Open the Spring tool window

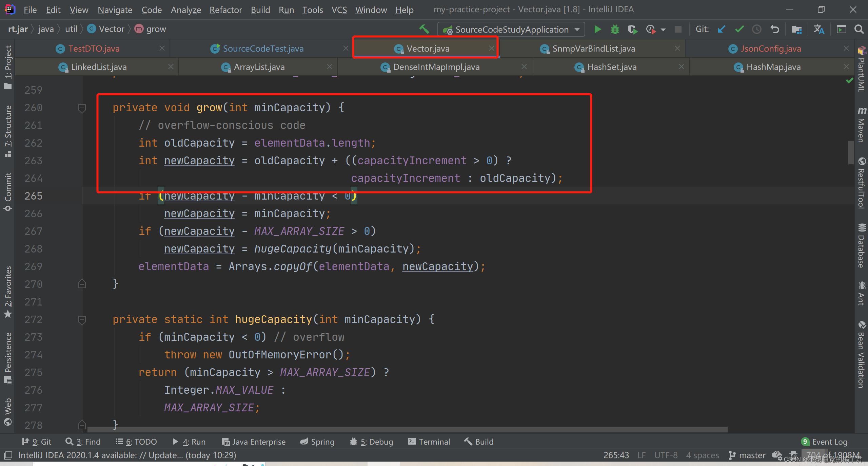point(317,442)
